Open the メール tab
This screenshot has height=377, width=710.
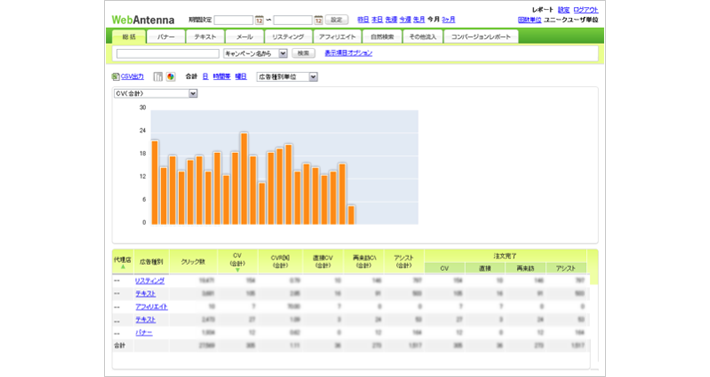pyautogui.click(x=245, y=37)
